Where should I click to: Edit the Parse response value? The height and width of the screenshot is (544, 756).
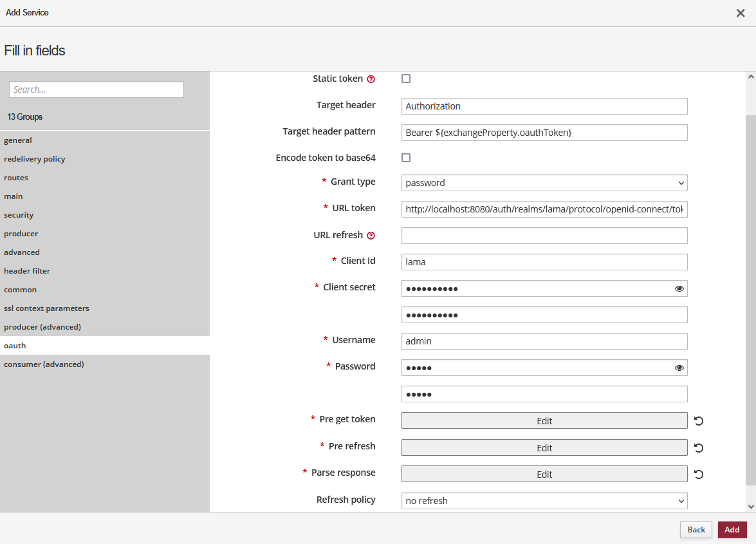pyautogui.click(x=544, y=474)
